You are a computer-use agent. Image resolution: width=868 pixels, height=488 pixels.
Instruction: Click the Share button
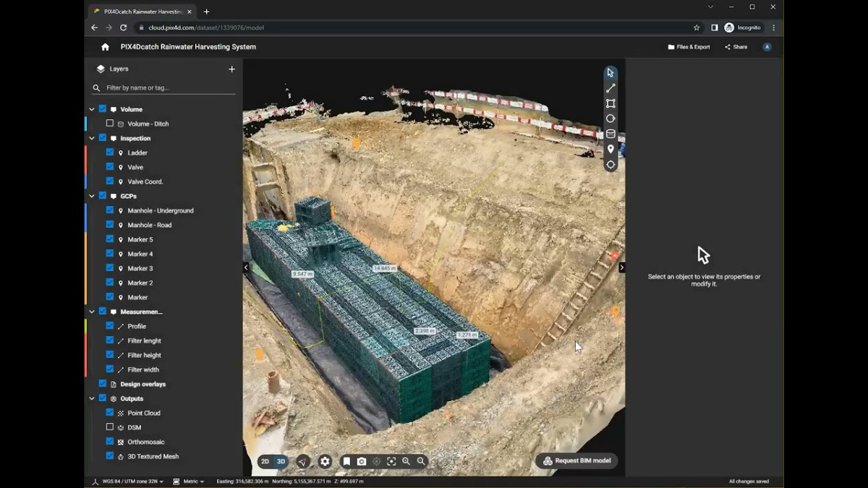tap(736, 46)
